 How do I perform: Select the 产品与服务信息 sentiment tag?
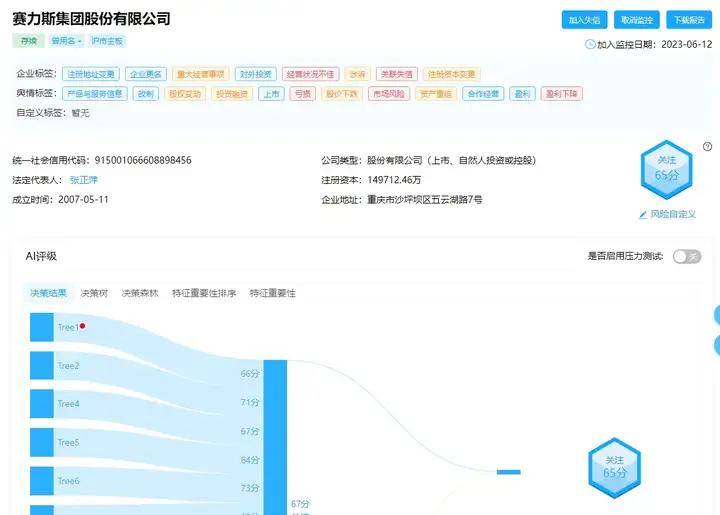coord(95,94)
